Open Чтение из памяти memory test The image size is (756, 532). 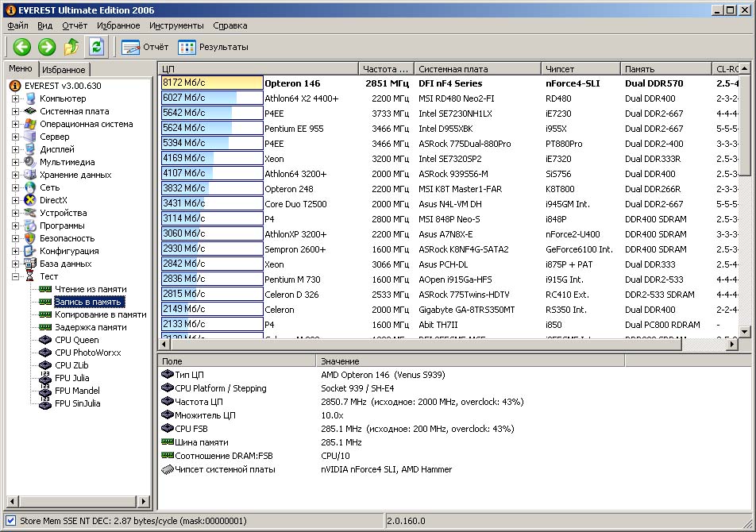tap(90, 289)
